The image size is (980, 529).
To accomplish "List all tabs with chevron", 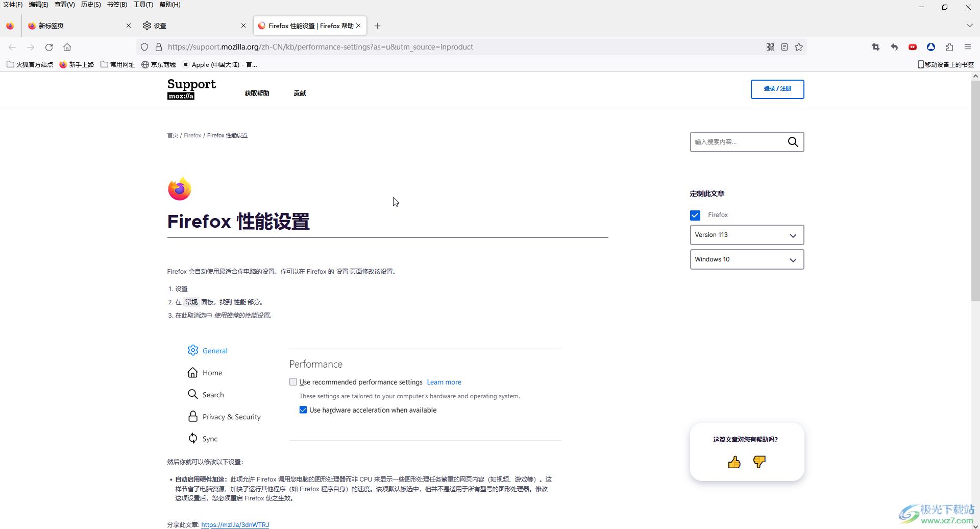I will click(x=969, y=26).
